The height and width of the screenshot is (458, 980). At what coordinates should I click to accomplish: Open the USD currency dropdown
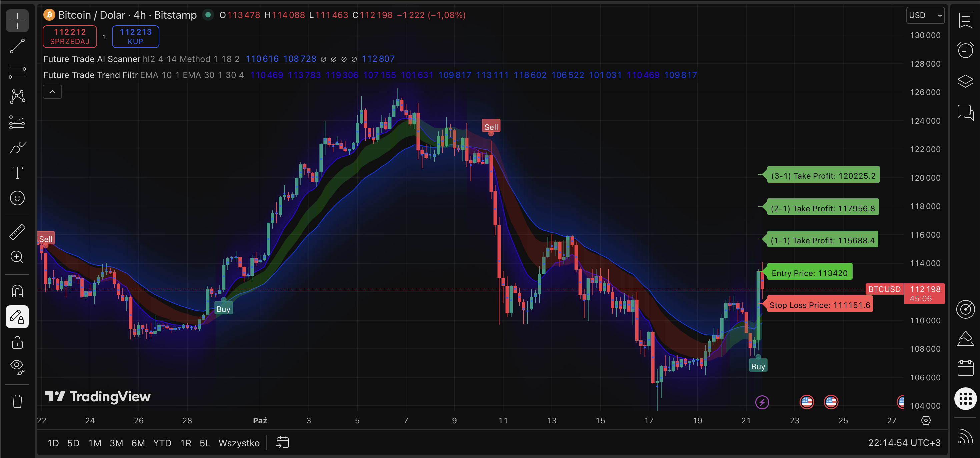pyautogui.click(x=925, y=15)
